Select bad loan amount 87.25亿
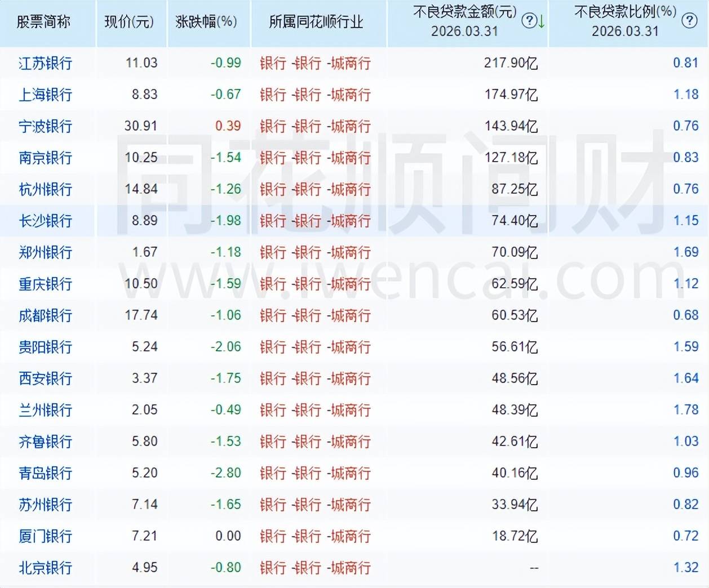Image resolution: width=709 pixels, height=588 pixels. (515, 189)
